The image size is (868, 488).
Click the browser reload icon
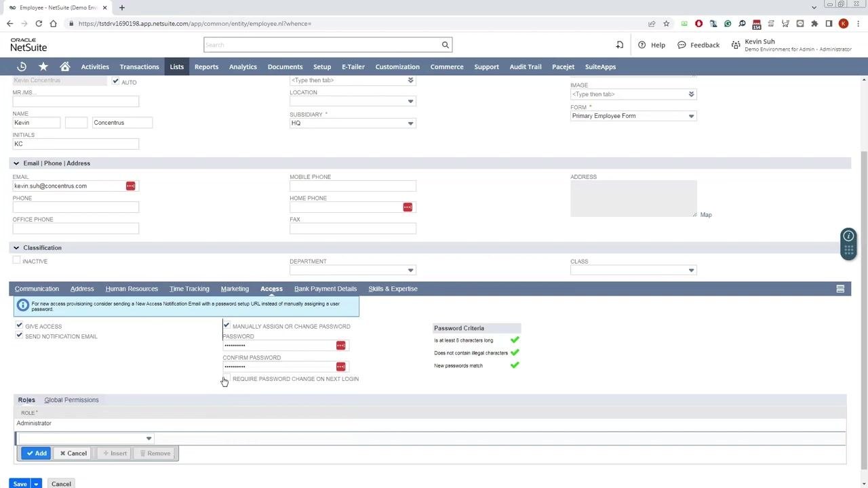[39, 24]
